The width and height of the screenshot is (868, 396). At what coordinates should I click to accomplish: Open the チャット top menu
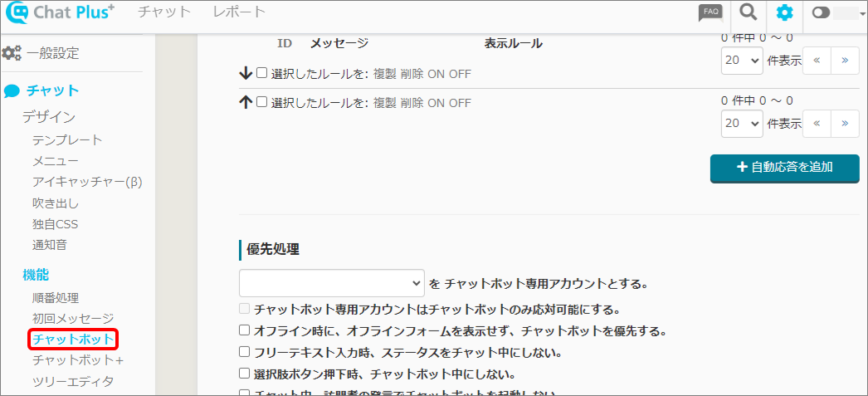(x=164, y=12)
